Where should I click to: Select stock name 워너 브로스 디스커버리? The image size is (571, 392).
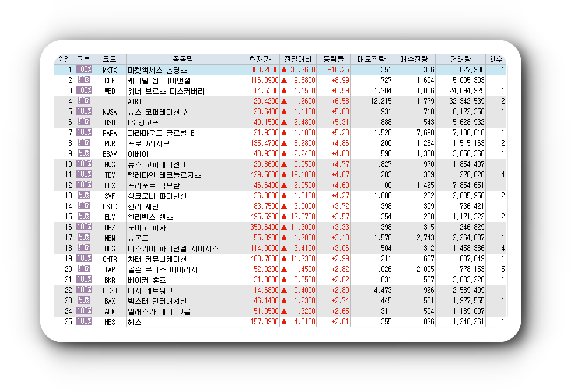tap(166, 91)
